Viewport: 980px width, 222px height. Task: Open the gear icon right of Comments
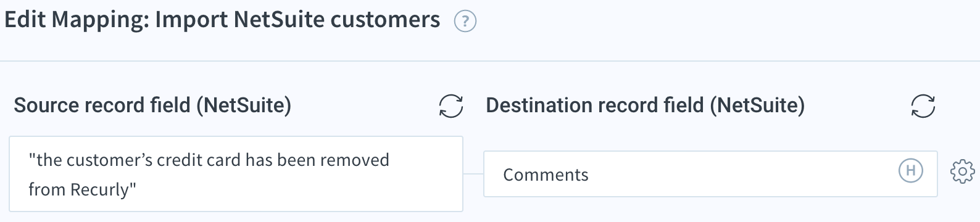point(963,171)
